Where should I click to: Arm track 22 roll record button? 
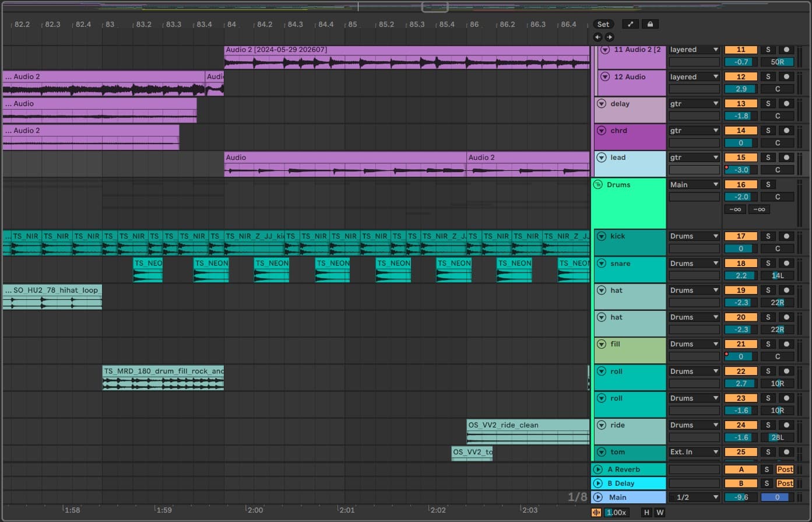click(x=786, y=371)
